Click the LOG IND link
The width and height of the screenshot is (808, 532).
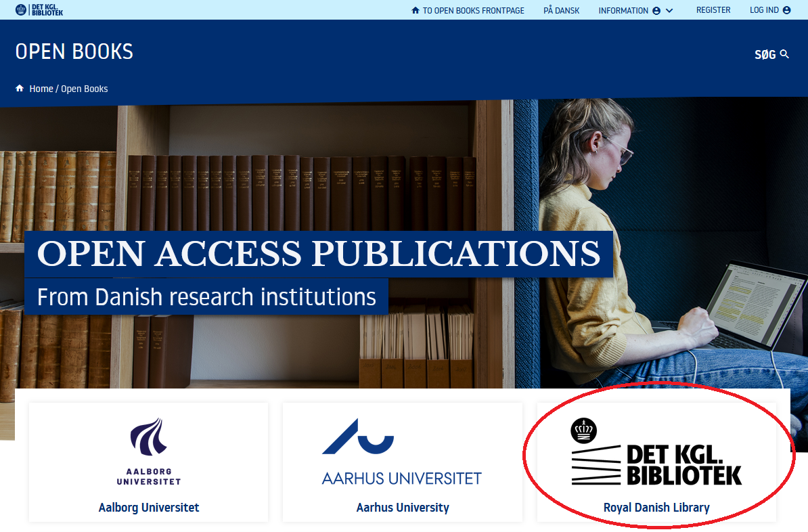click(765, 9)
